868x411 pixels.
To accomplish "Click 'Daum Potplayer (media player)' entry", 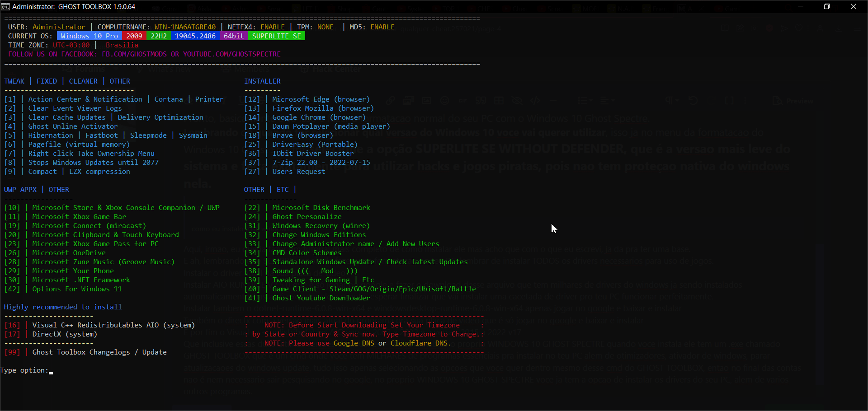I will click(x=331, y=126).
